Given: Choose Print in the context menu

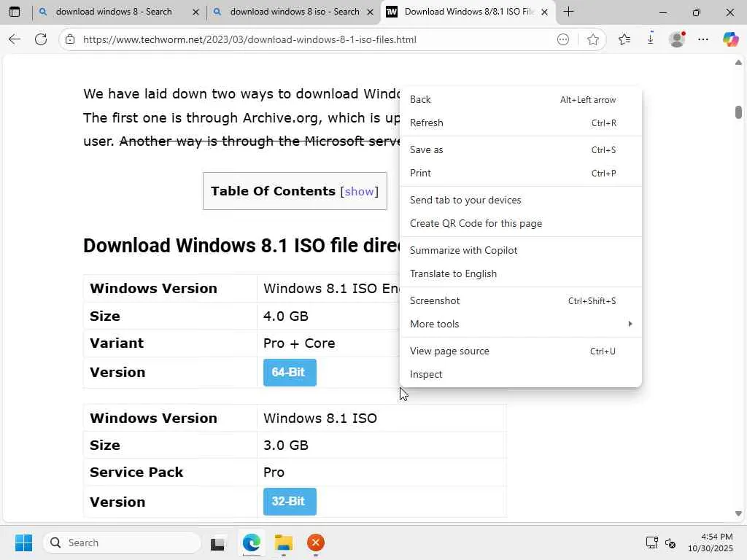Looking at the screenshot, I should point(521,174).
